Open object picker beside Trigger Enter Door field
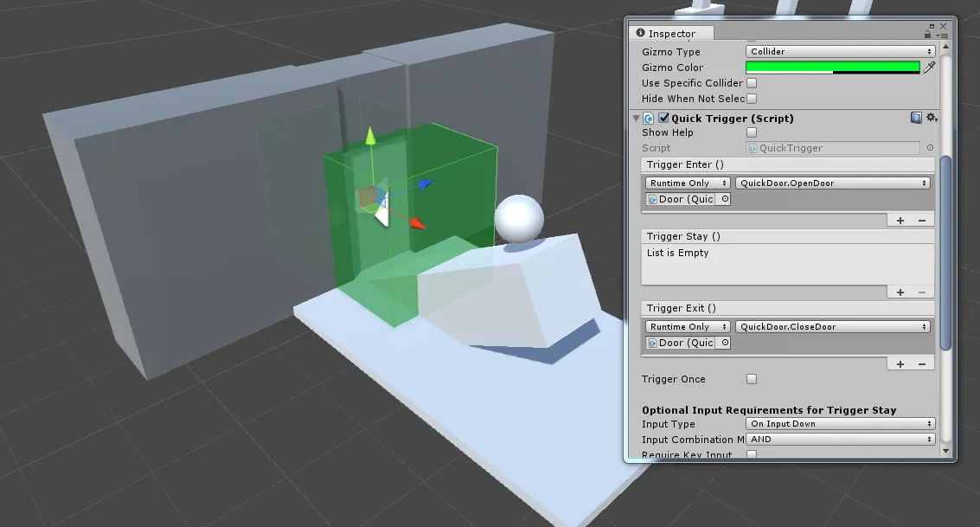 click(725, 199)
